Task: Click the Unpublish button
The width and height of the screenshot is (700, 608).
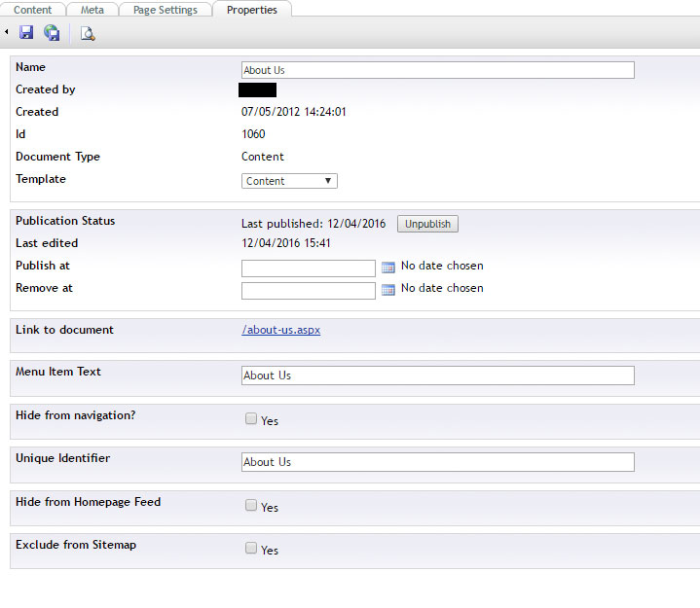Action: coord(427,224)
